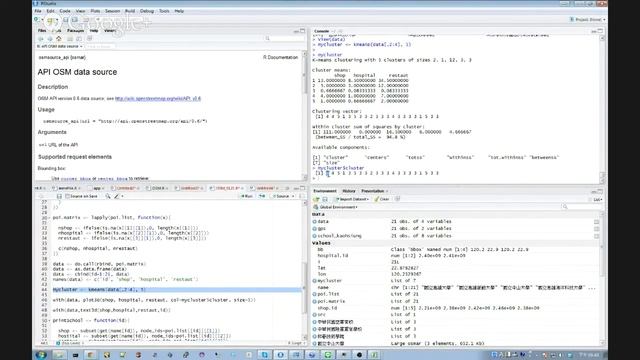The width and height of the screenshot is (640, 360).
Task: Open the Source button dropdown arrow
Action: pos(293,196)
